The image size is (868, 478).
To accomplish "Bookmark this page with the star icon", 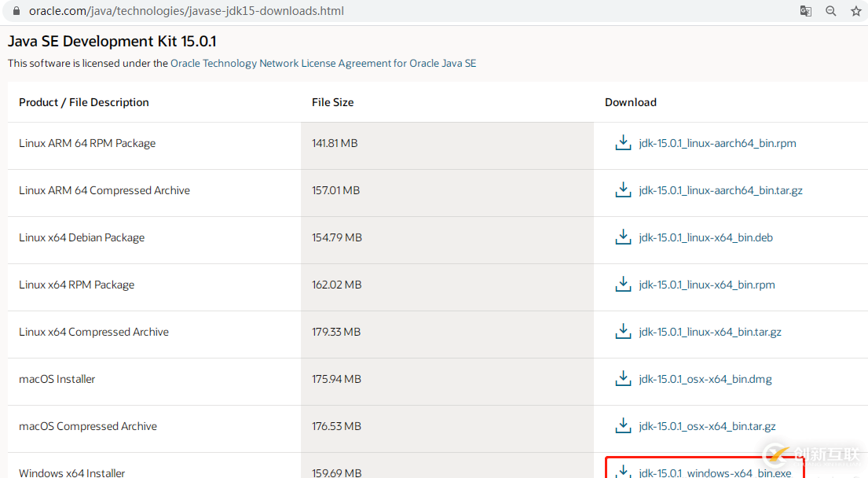I will coord(856,11).
